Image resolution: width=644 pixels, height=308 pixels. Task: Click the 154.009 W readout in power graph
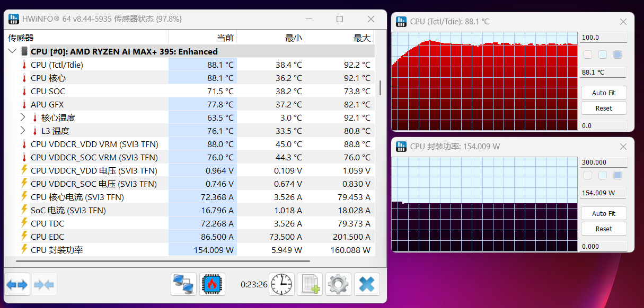603,193
